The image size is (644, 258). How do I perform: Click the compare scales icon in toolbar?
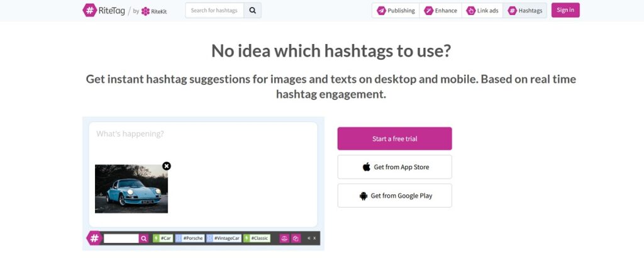point(284,238)
